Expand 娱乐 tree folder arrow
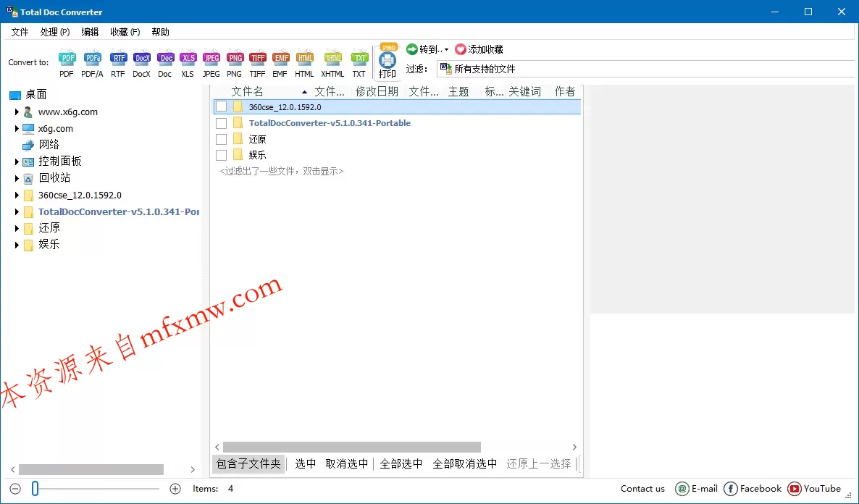The image size is (859, 504). click(17, 245)
